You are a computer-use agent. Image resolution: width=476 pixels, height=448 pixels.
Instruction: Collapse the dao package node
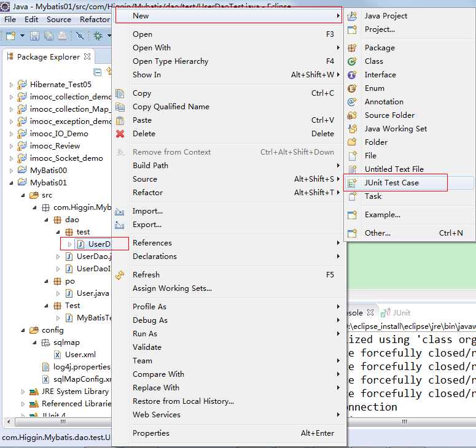[46, 220]
